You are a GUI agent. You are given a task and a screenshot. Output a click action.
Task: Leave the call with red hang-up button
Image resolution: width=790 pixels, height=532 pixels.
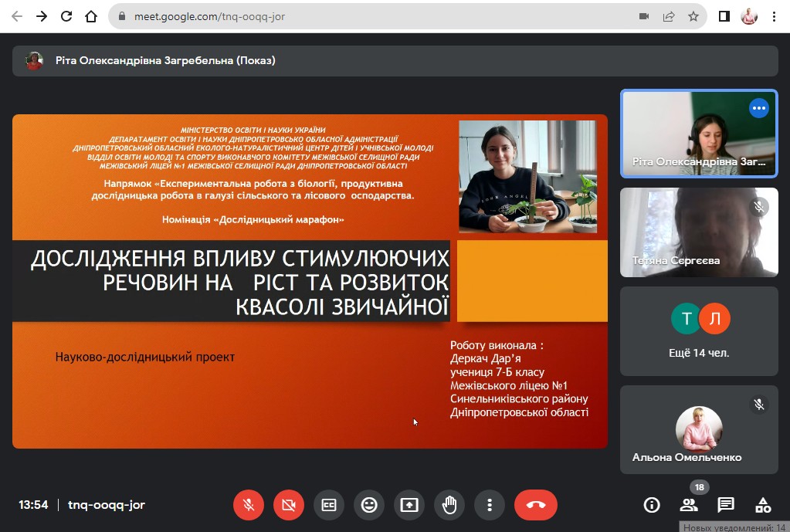point(535,505)
